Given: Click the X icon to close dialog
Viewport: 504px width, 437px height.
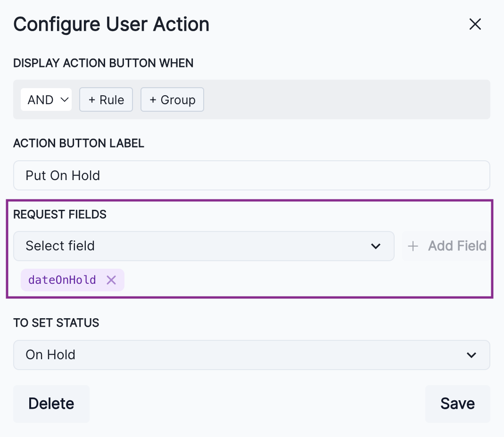Looking at the screenshot, I should (475, 24).
